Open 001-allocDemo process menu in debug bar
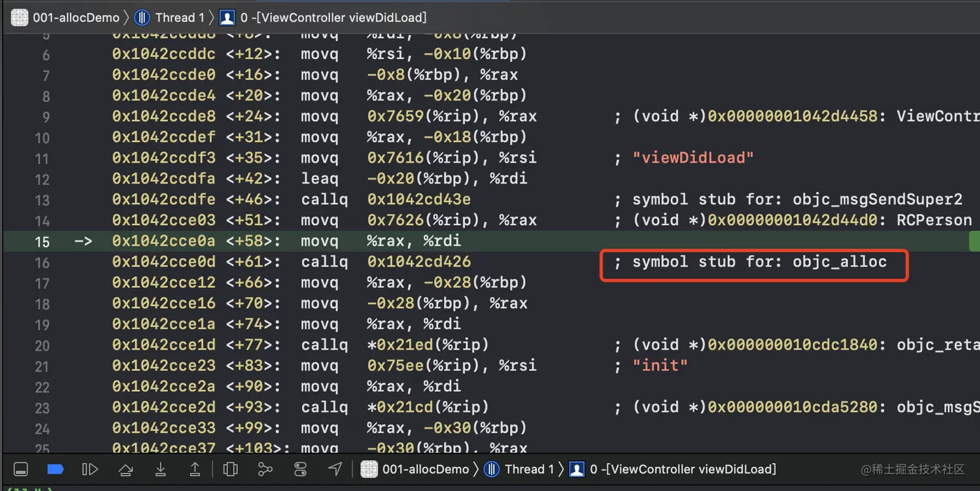This screenshot has height=491, width=980. point(415,469)
